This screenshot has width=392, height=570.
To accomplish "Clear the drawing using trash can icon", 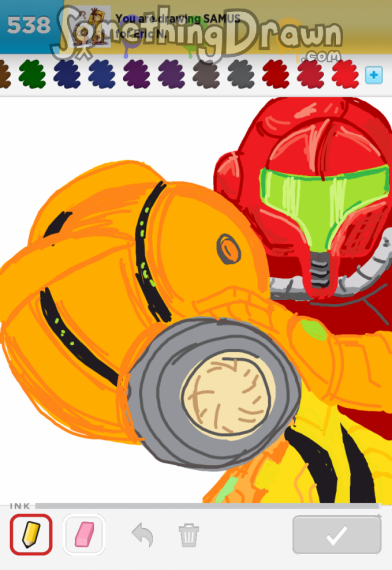I will (x=189, y=534).
